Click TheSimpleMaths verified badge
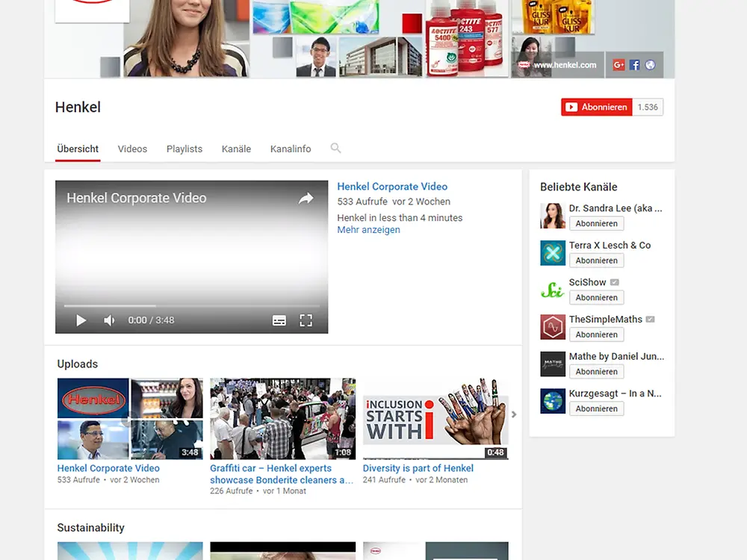The height and width of the screenshot is (560, 747). [x=651, y=320]
